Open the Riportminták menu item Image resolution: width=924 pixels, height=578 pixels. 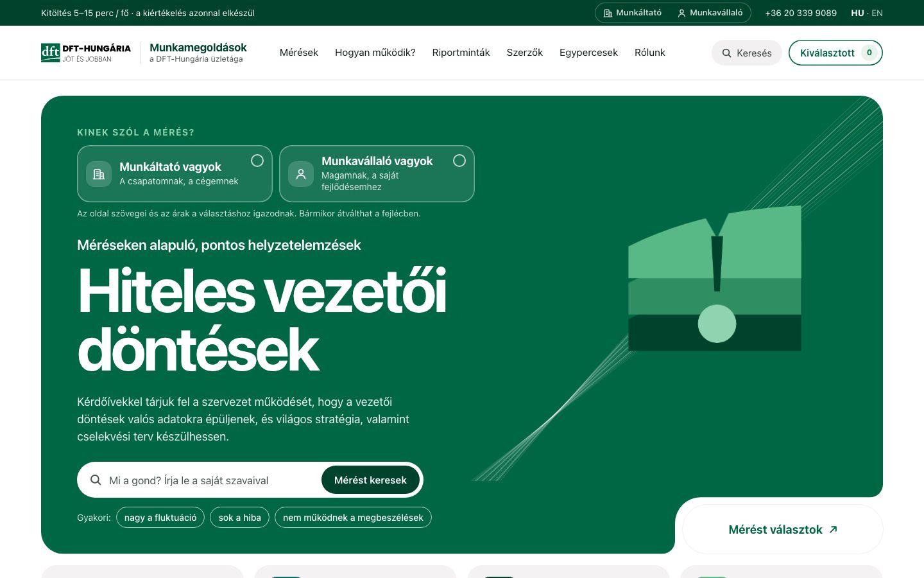click(461, 53)
